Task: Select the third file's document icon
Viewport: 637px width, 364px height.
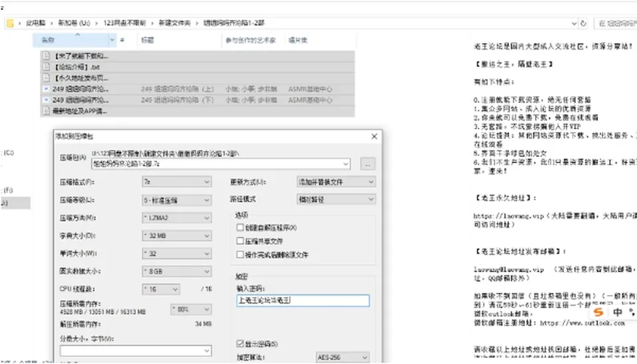Action: pyautogui.click(x=46, y=78)
